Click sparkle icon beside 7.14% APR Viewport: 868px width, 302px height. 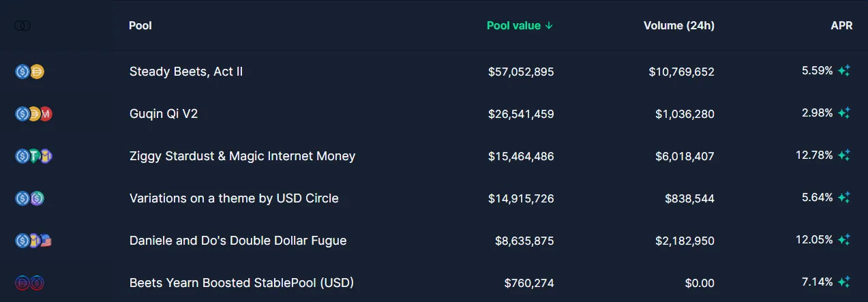pyautogui.click(x=844, y=282)
